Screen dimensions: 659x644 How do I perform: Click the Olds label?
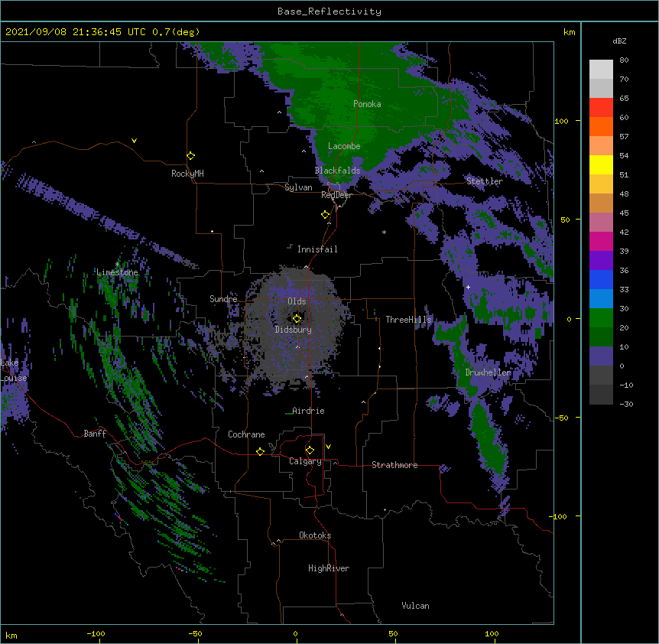[x=297, y=301]
